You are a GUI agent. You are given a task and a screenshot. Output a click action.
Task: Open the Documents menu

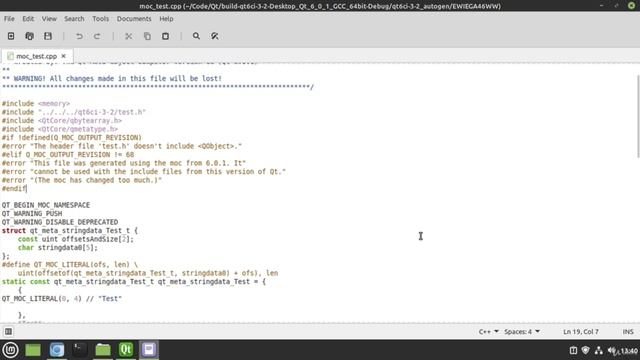(134, 19)
